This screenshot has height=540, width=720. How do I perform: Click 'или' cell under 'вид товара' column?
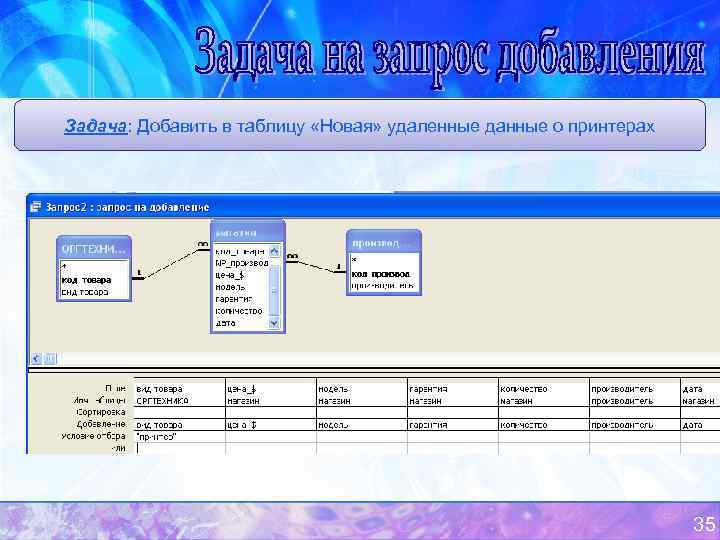pyautogui.click(x=180, y=448)
